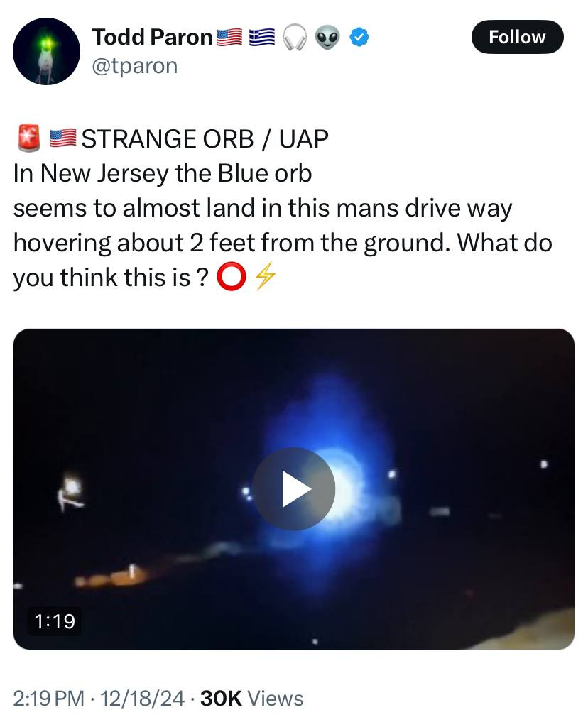Open the @tparon handle link

134,66
